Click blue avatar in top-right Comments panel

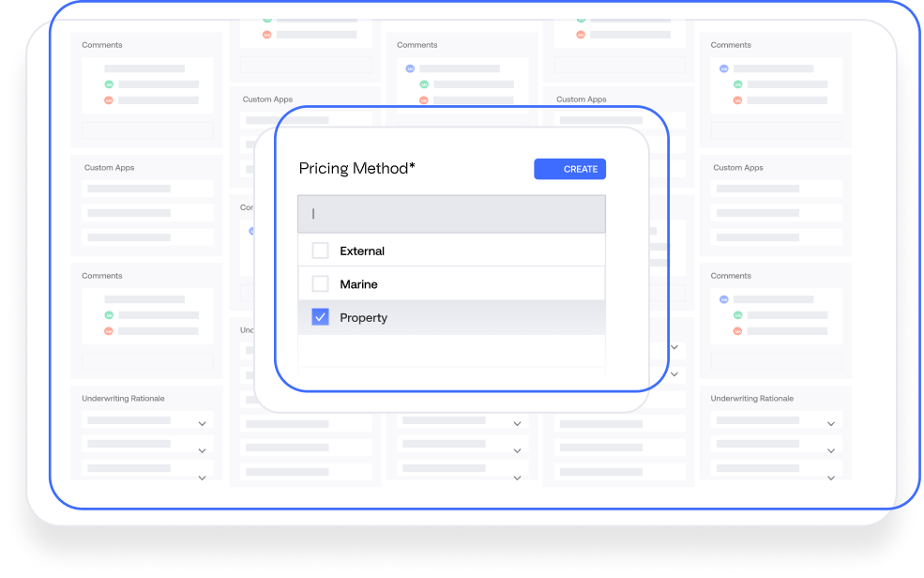coord(723,69)
